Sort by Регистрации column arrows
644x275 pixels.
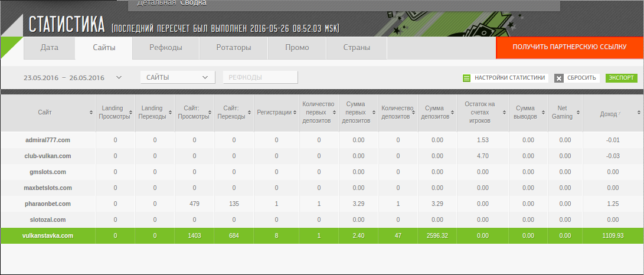tap(295, 113)
